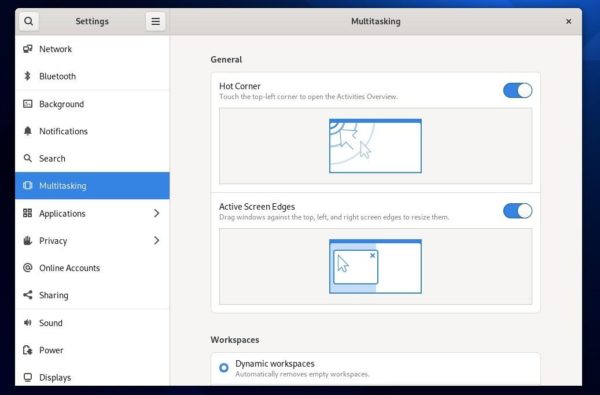Close the Settings window
Viewport: 600px width, 395px height.
[x=569, y=21]
